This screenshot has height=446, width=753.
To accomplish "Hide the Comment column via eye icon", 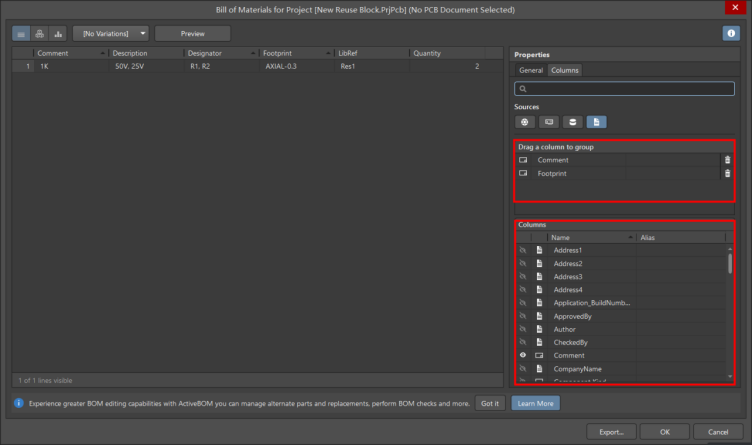I will point(523,355).
